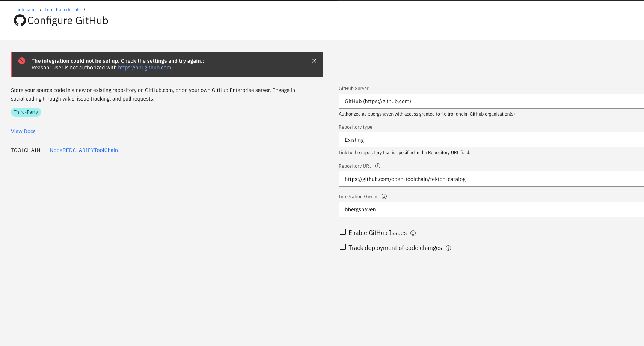Click the red error icon in the notification
Image resolution: width=644 pixels, height=346 pixels.
[22, 61]
